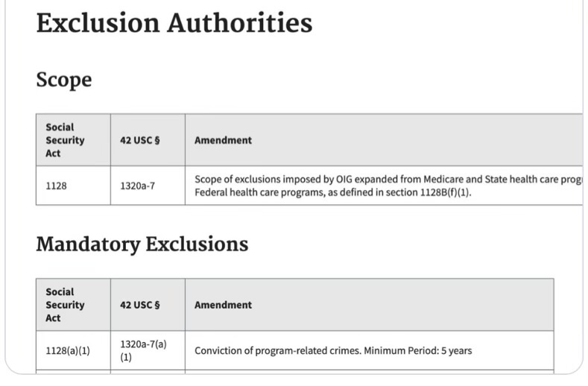Select the "1128" cell in Scope table
Viewport: 588px width, 386px height.
point(56,186)
